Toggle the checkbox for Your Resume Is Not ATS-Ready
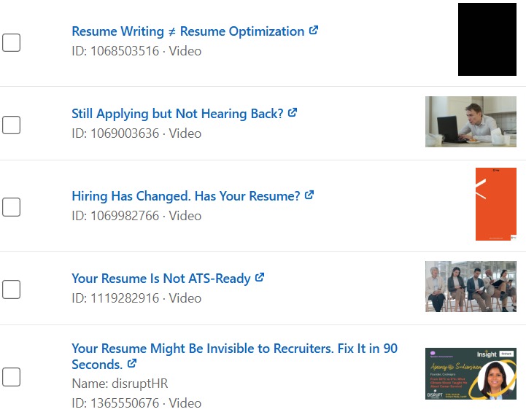 pos(11,289)
